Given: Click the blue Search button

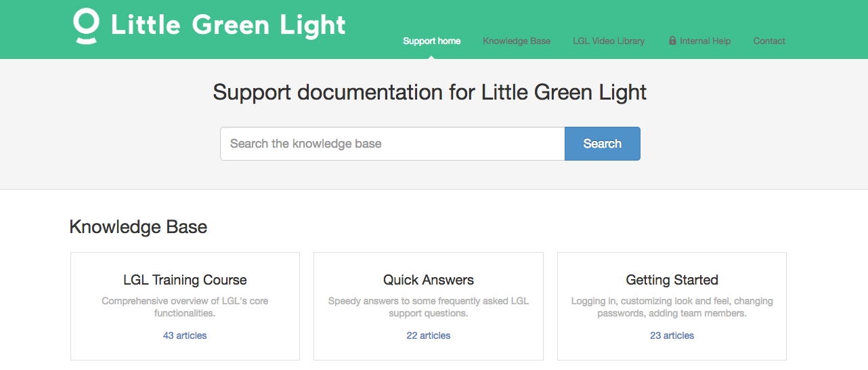Looking at the screenshot, I should coord(603,144).
